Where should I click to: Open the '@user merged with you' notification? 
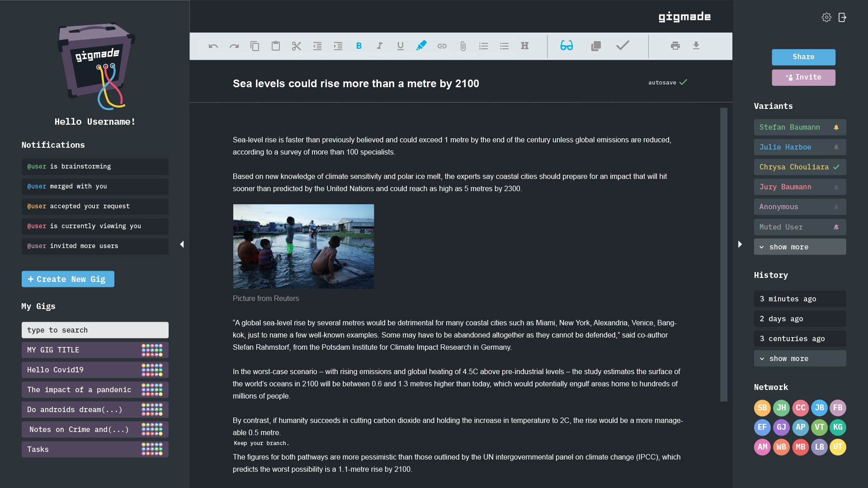pyautogui.click(x=95, y=187)
